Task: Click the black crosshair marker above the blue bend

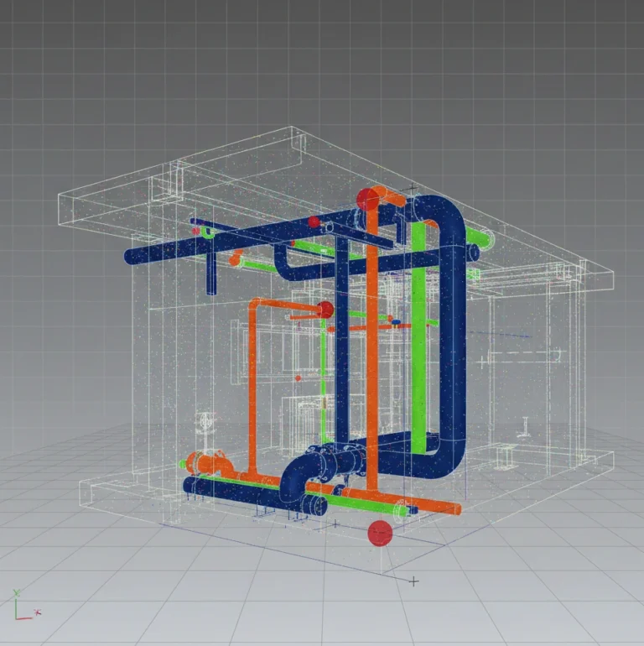Action: [x=412, y=188]
